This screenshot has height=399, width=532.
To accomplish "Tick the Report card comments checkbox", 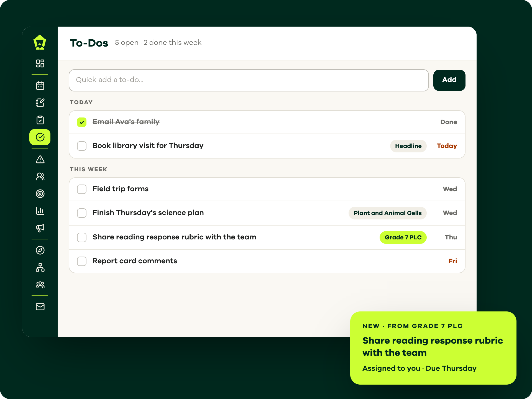I will tap(82, 261).
